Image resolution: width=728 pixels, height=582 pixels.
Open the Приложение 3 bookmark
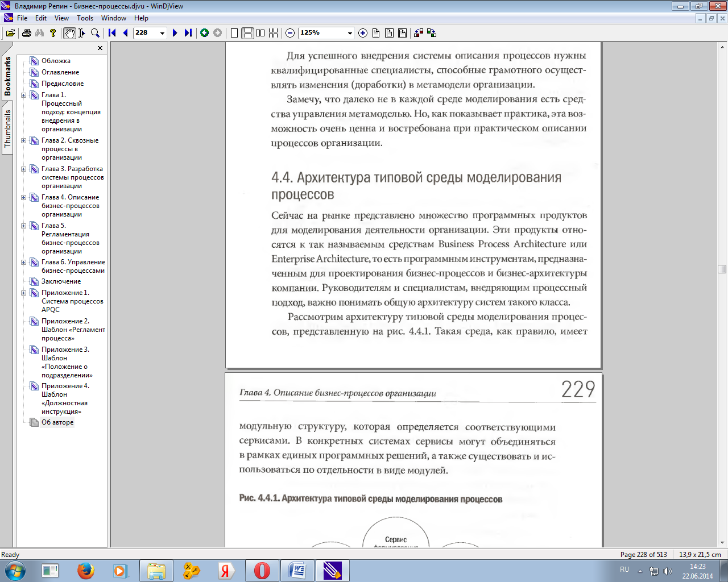pos(67,362)
